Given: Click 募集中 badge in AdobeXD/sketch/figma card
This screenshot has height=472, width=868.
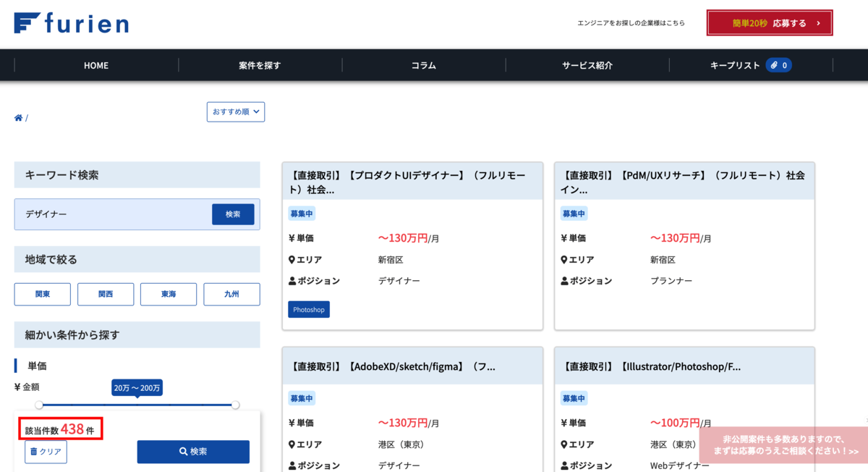Looking at the screenshot, I should pos(302,398).
